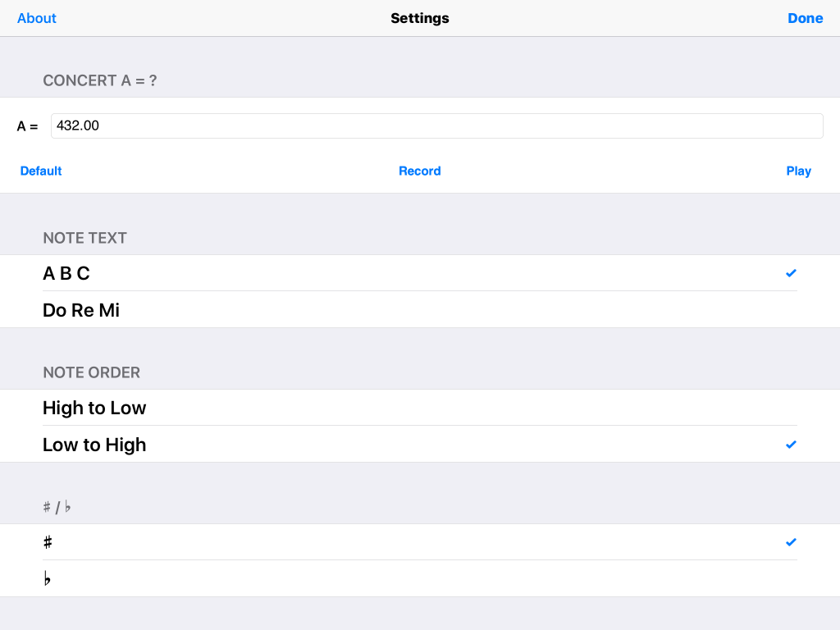Screen dimensions: 840x630
Task: Focus the A = 432.00 frequency field
Action: 436,126
